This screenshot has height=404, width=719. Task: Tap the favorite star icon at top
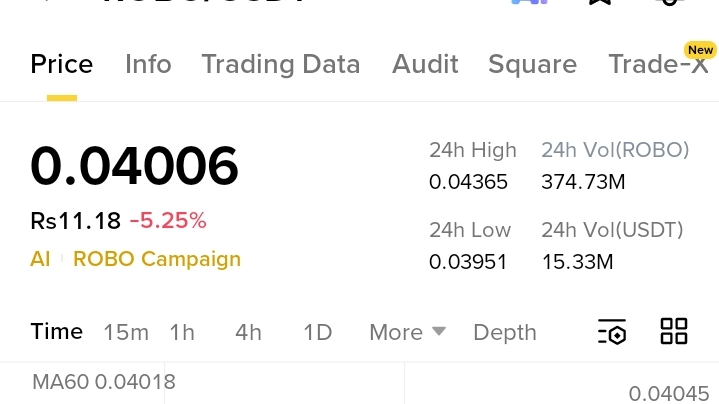click(600, 2)
